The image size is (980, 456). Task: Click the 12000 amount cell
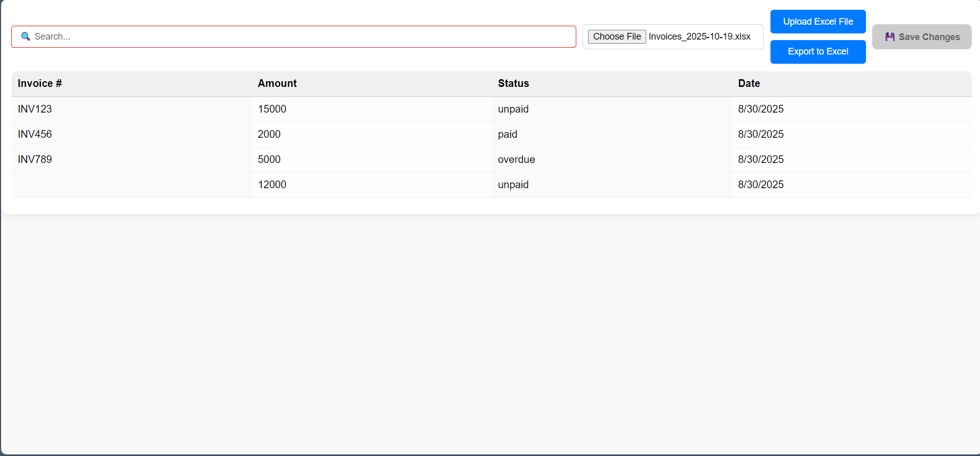(x=272, y=185)
